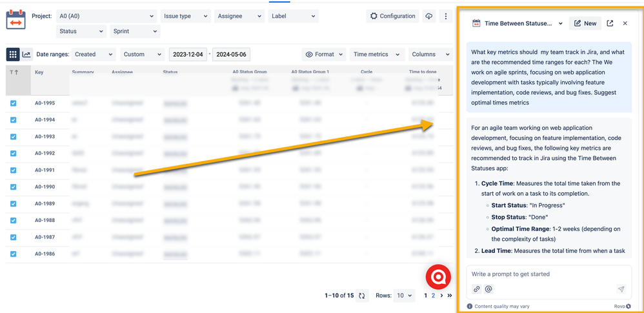Click the cloud download export icon
Screen dimensions: 644x313
(x=429, y=16)
